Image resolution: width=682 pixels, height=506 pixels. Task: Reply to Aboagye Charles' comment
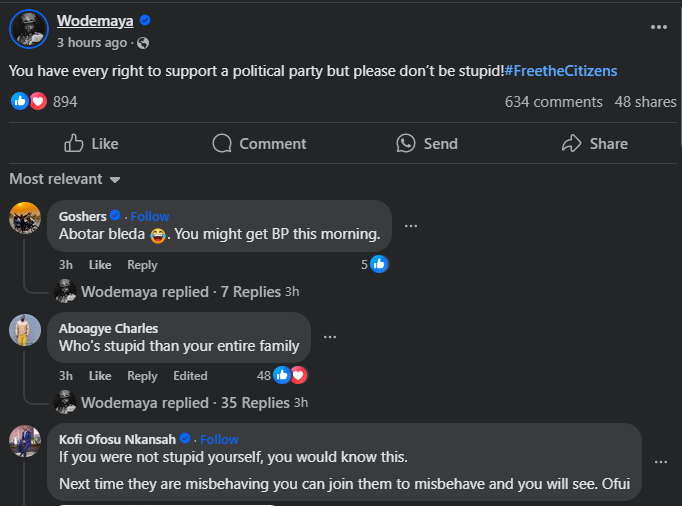(x=142, y=376)
